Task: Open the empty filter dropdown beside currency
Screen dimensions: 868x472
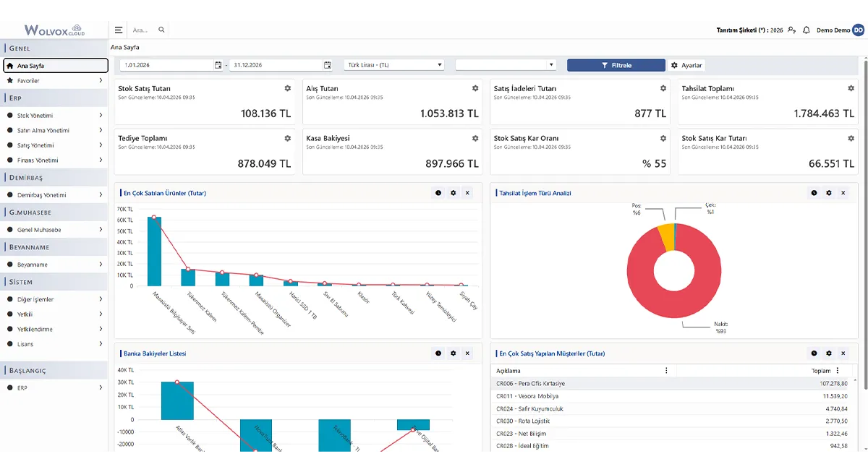Action: tap(506, 65)
